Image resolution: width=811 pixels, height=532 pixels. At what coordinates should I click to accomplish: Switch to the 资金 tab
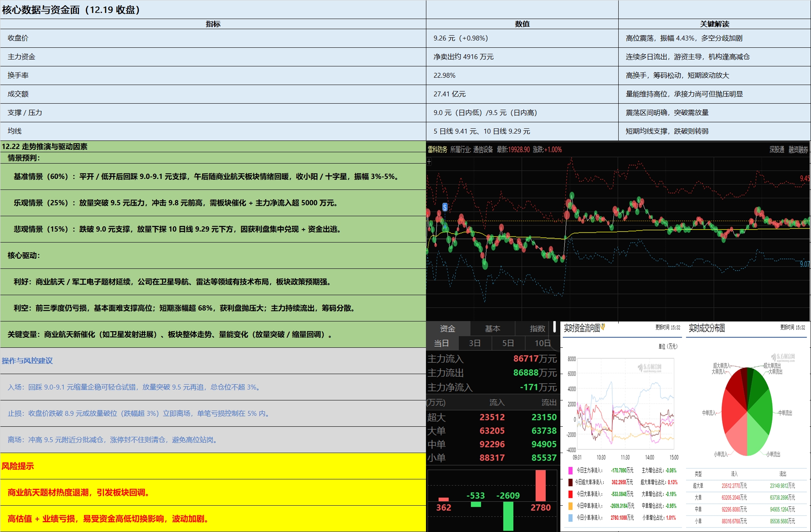click(x=447, y=329)
